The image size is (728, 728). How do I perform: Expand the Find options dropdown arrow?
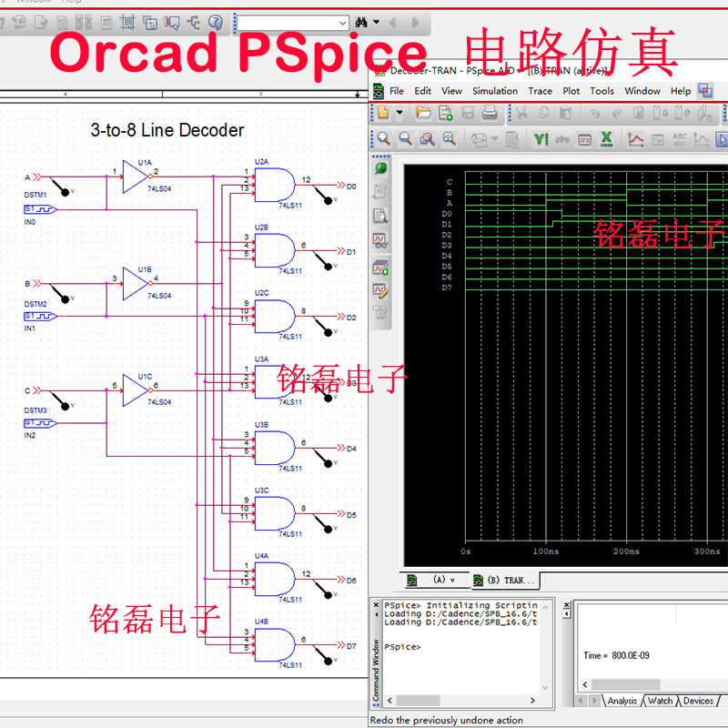[x=376, y=22]
